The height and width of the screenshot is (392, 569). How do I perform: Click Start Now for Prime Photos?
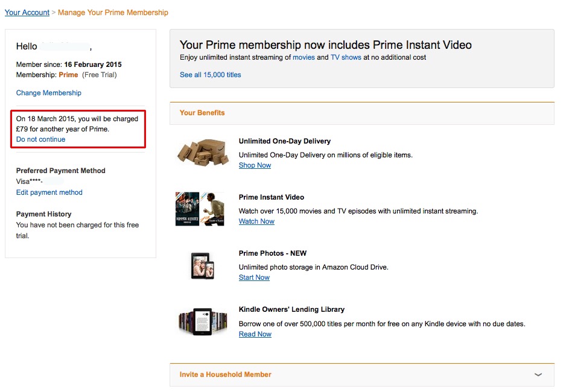tap(254, 277)
